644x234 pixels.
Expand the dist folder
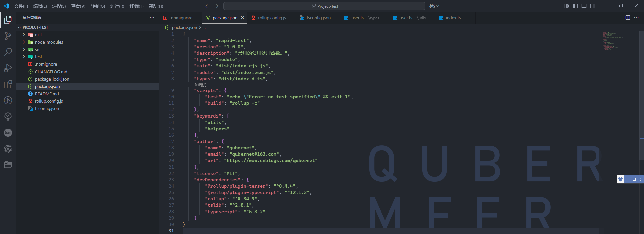point(24,35)
